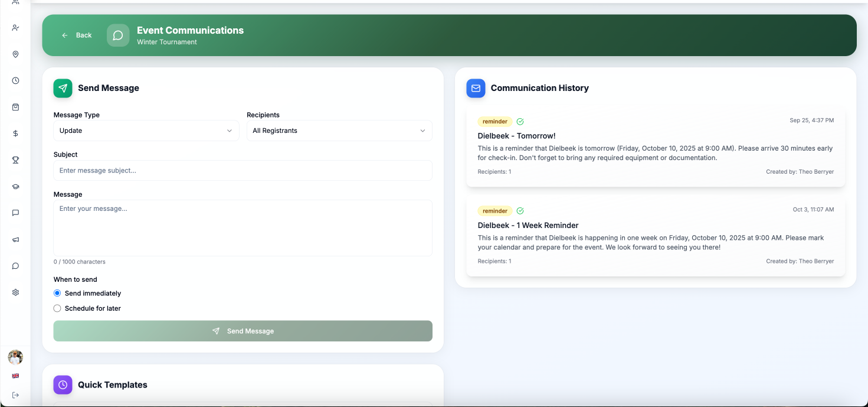Click 'Recipients: 1' on the 1 Week card
Image resolution: width=868 pixels, height=407 pixels.
[x=494, y=261]
